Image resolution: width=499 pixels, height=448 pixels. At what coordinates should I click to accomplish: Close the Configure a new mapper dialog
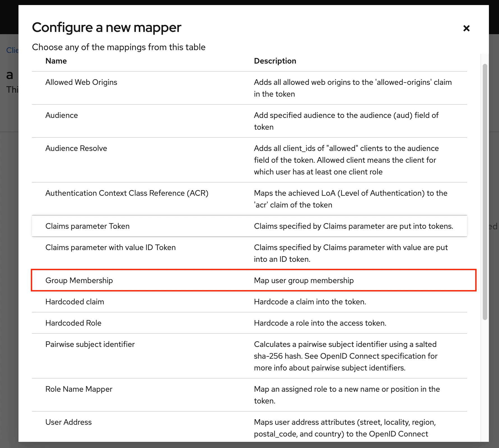click(x=466, y=28)
